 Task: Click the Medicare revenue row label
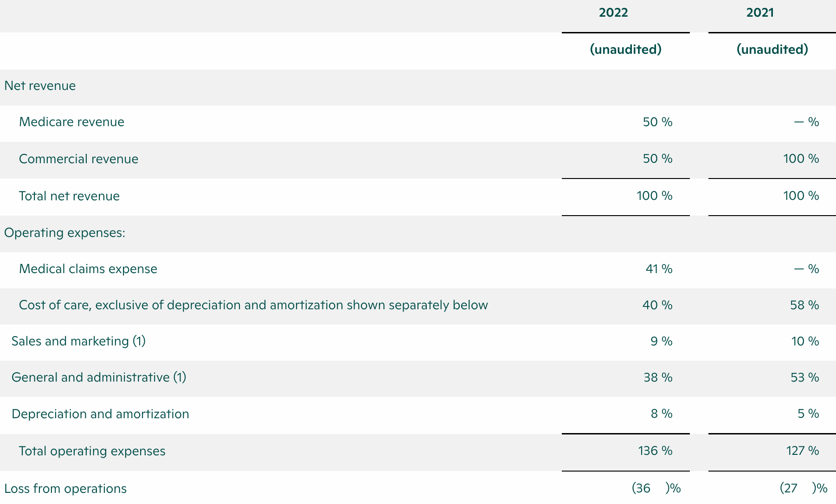(x=71, y=122)
